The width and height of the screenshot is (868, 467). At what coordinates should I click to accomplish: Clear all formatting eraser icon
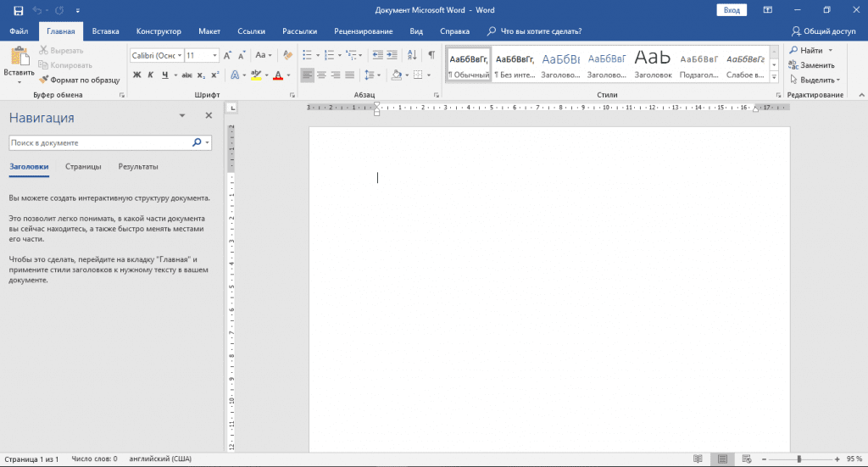pyautogui.click(x=287, y=55)
